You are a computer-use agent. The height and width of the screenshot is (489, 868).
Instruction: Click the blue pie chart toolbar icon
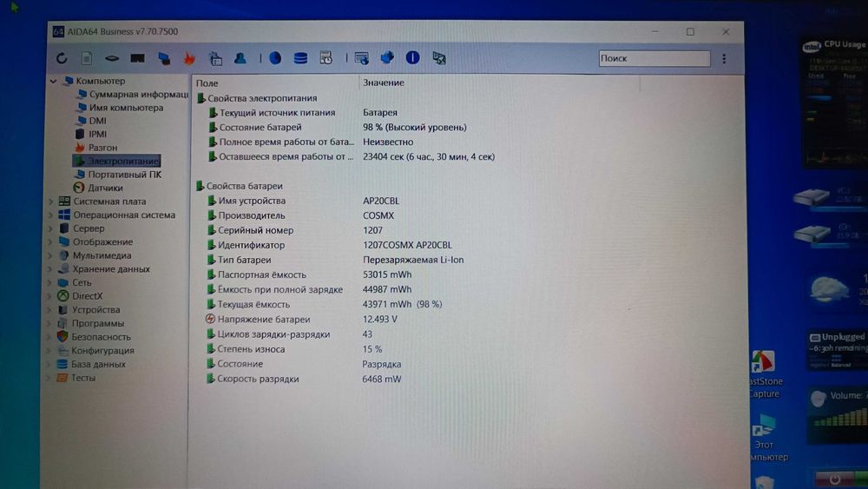click(x=275, y=58)
